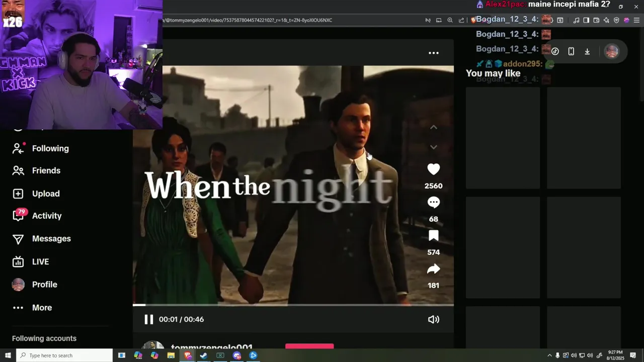Pause the video playback
The image size is (644, 362).
point(148,319)
